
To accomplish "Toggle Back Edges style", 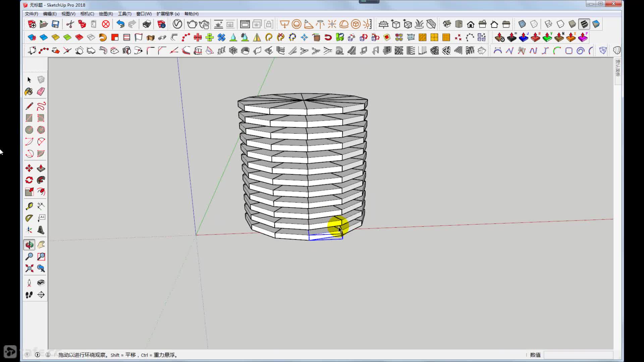I will 534,24.
